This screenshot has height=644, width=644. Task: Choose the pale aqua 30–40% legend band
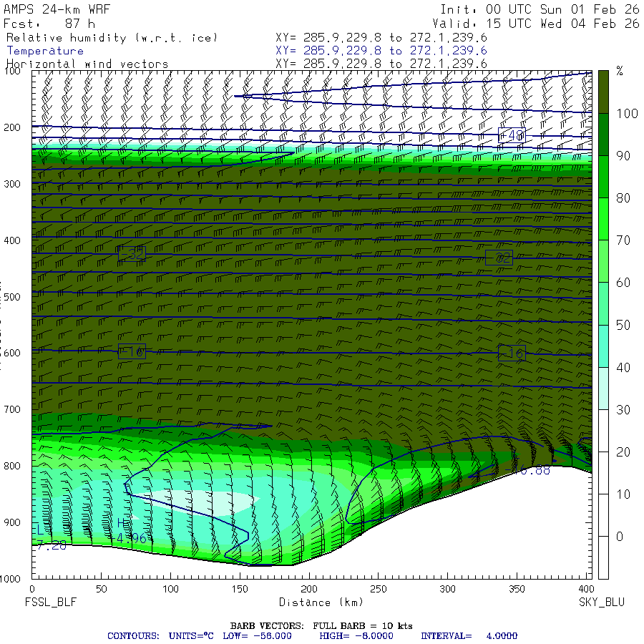603,388
